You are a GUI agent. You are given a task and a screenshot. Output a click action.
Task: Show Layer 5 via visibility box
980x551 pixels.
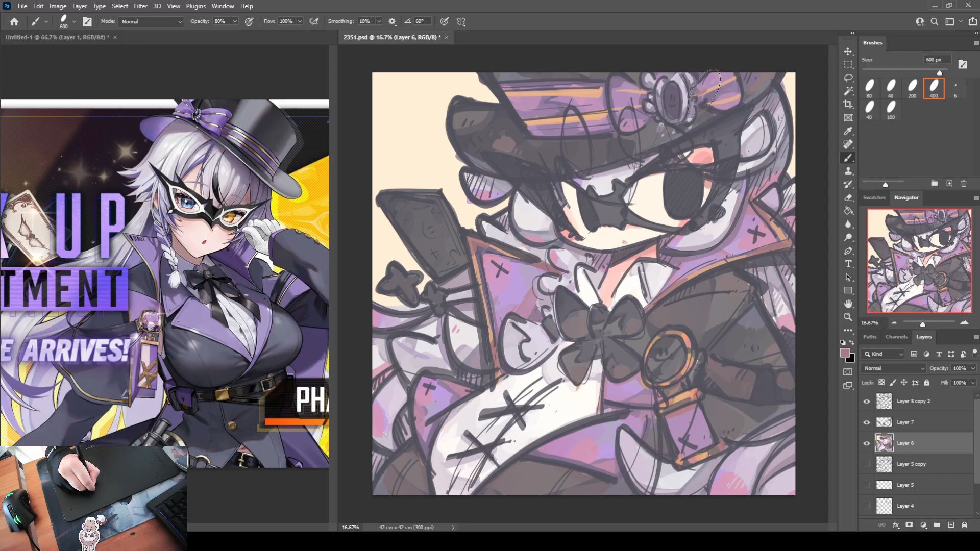pos(866,485)
